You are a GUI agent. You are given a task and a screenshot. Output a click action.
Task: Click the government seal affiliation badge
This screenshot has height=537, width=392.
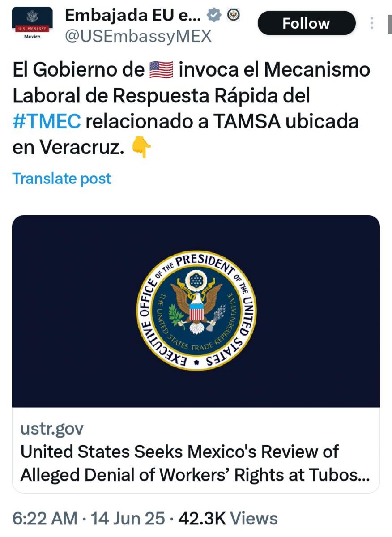coord(234,15)
